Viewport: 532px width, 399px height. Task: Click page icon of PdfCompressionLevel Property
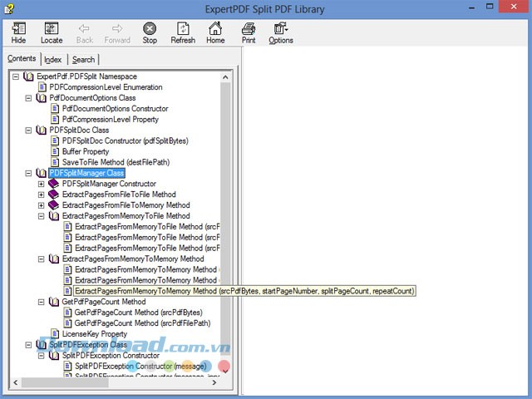coord(55,120)
